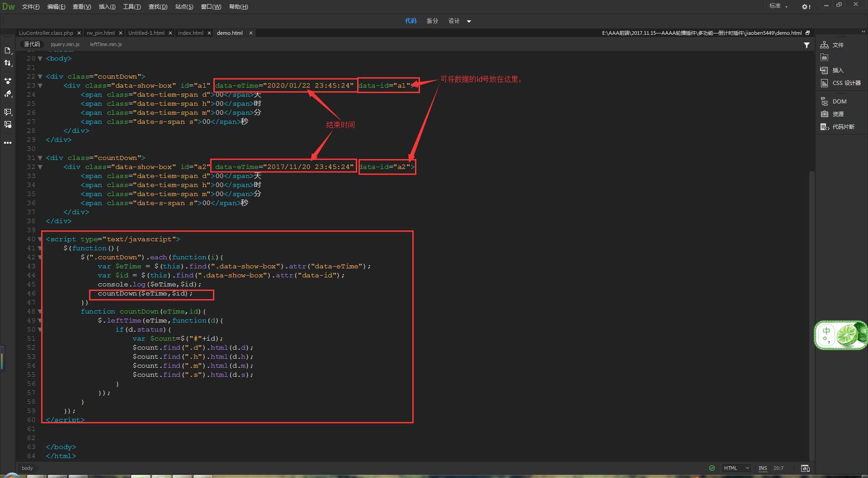Open the CSS 设计器 panel
868x478 pixels.
(x=846, y=83)
